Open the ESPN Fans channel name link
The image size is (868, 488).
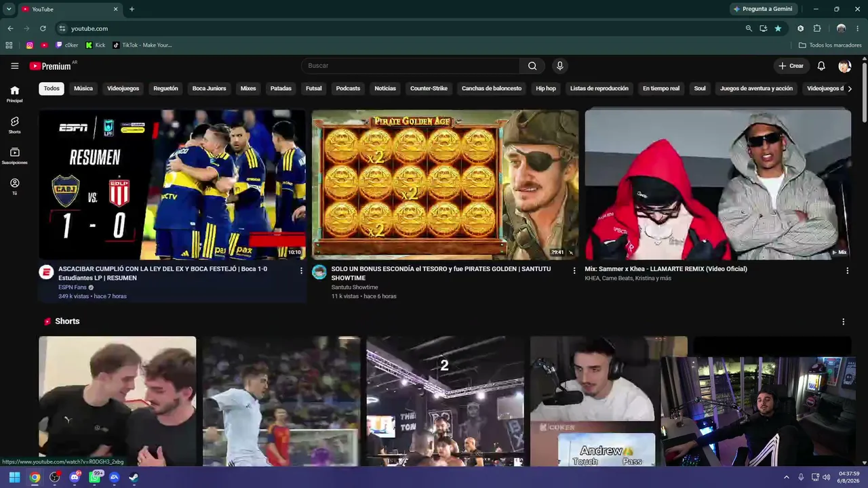[x=73, y=287]
